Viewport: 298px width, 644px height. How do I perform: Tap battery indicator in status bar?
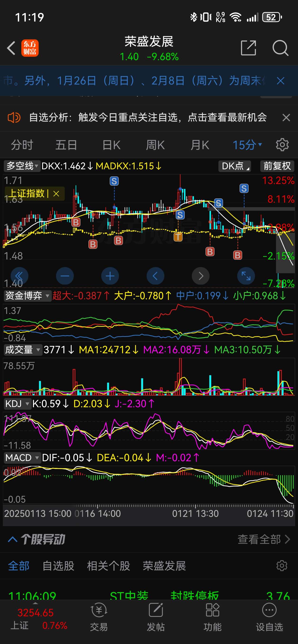pos(272,17)
